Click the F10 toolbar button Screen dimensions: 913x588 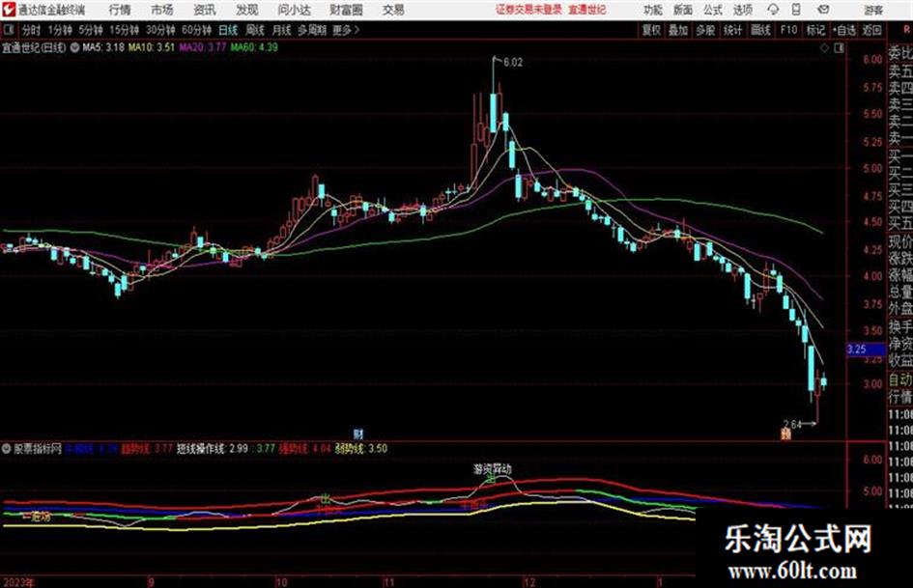click(x=788, y=30)
